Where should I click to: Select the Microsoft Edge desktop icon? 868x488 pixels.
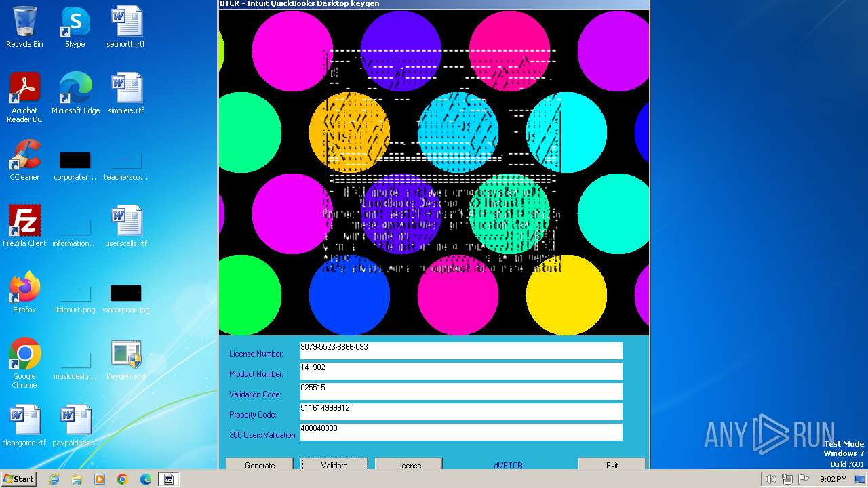(x=75, y=94)
